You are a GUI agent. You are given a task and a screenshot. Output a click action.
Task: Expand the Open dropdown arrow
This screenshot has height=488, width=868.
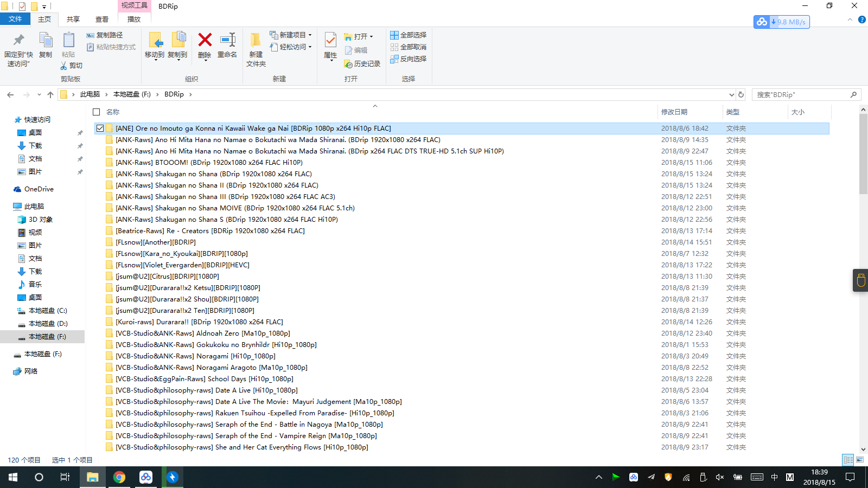[x=372, y=37]
